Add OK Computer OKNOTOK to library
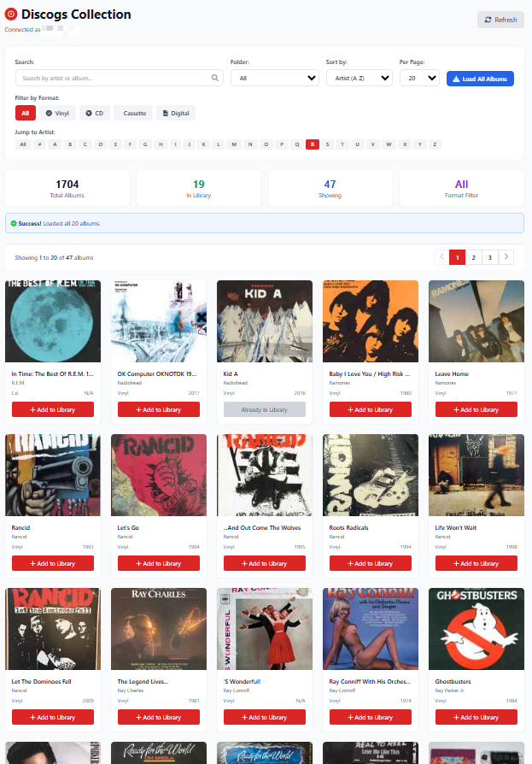 click(x=159, y=409)
